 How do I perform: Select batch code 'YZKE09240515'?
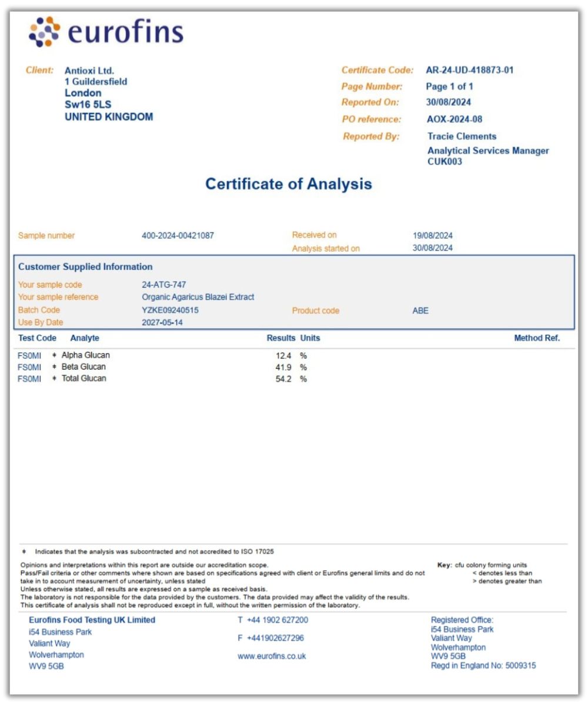point(171,310)
